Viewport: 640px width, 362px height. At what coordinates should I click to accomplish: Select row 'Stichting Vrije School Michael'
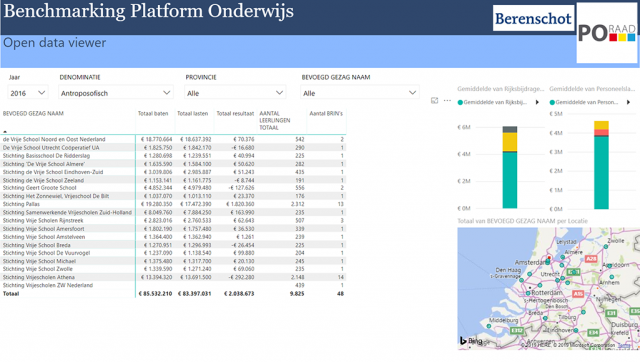tap(173, 261)
